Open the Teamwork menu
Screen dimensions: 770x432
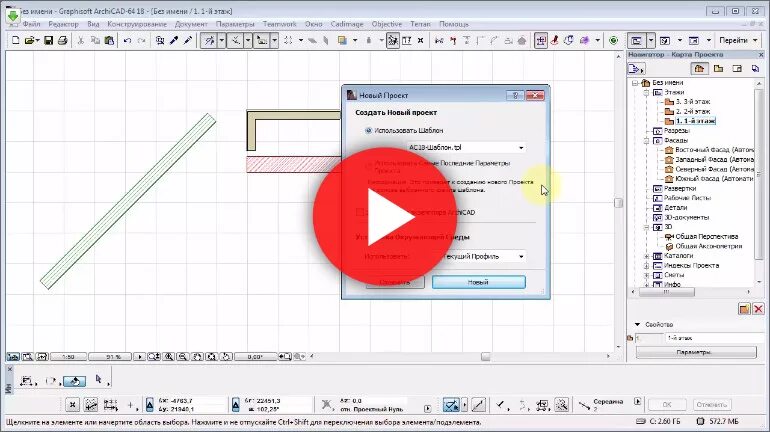pyautogui.click(x=279, y=24)
